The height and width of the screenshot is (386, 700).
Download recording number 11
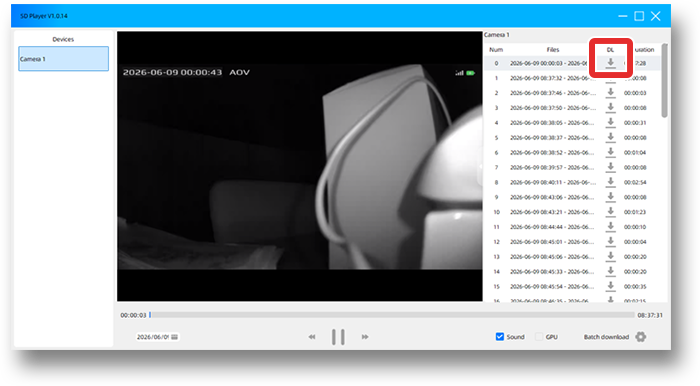point(610,227)
